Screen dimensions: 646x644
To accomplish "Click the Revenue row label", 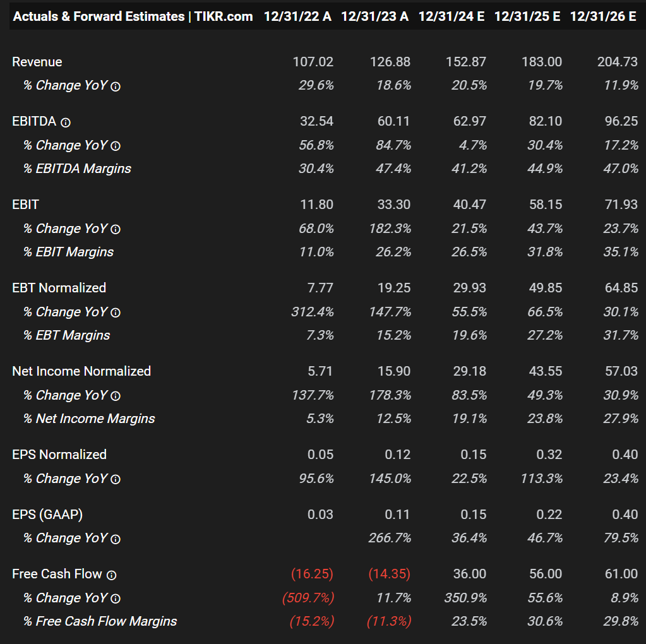I will click(x=37, y=62).
